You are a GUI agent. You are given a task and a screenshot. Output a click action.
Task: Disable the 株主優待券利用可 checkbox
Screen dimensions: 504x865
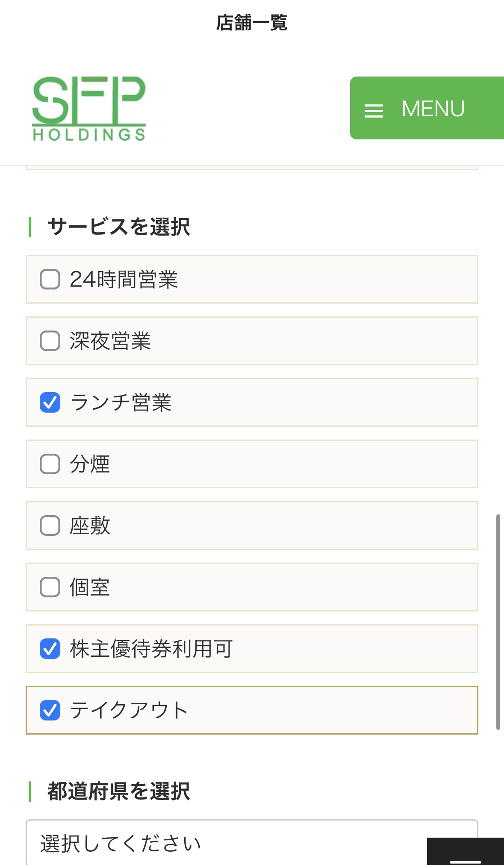(x=50, y=649)
